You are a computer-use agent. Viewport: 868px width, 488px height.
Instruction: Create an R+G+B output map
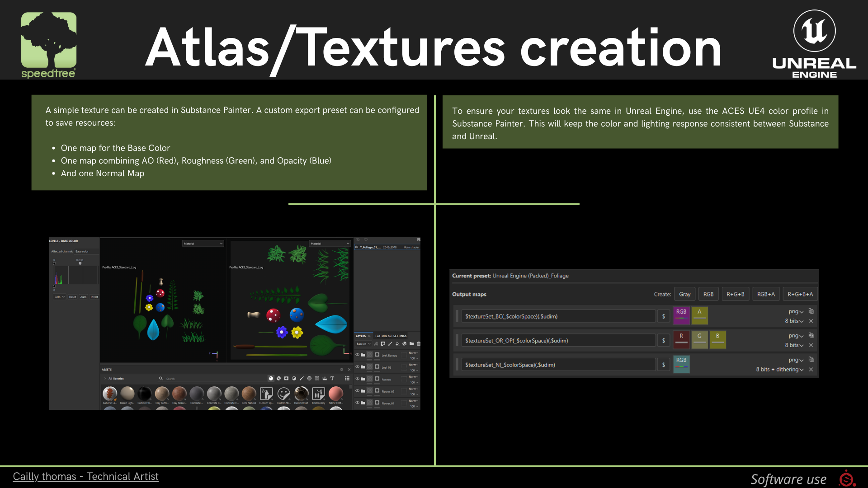[735, 294]
